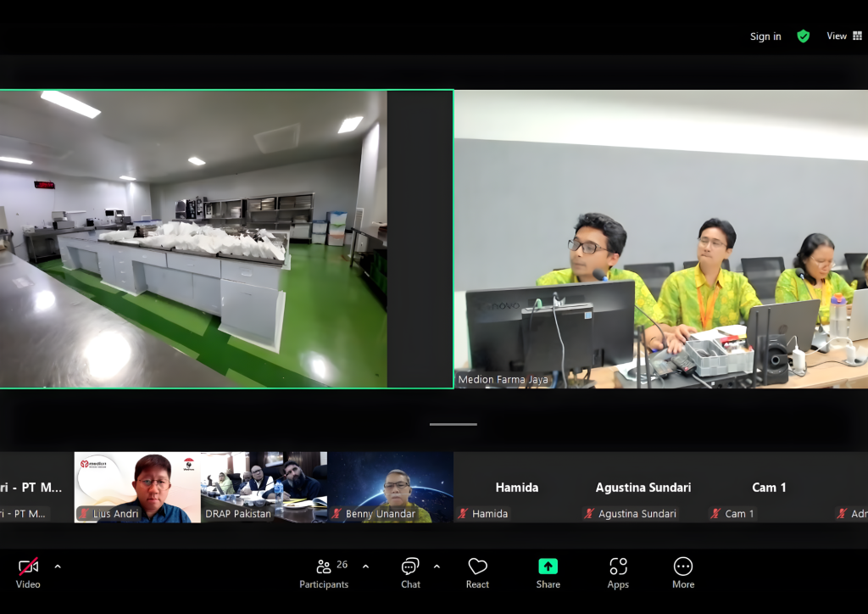Open the React heart menu
This screenshot has height=614, width=868.
(477, 572)
